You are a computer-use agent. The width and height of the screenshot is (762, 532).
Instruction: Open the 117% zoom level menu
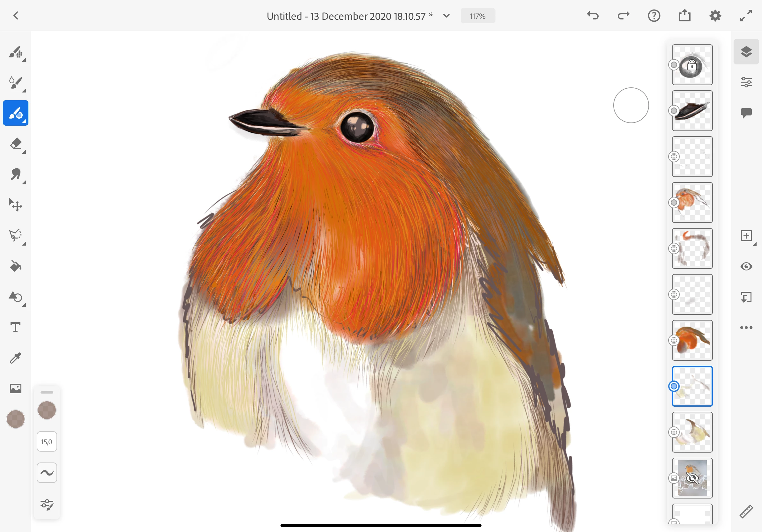(477, 16)
